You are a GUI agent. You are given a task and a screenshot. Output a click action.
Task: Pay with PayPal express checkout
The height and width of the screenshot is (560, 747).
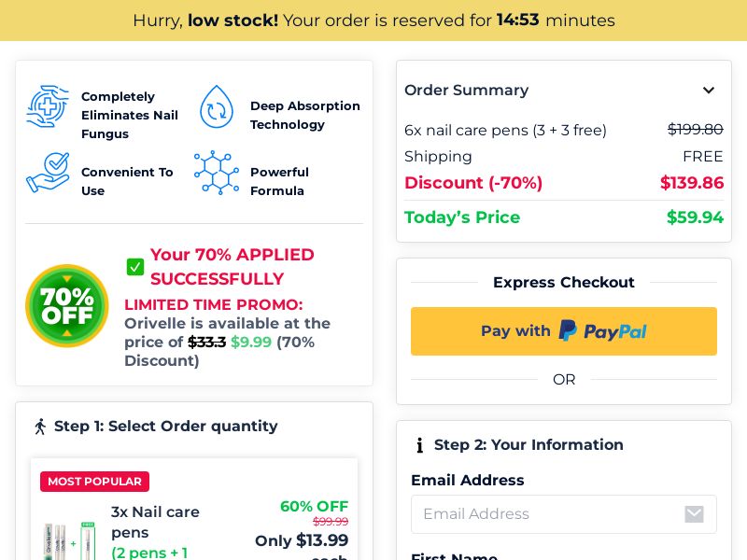coord(564,331)
